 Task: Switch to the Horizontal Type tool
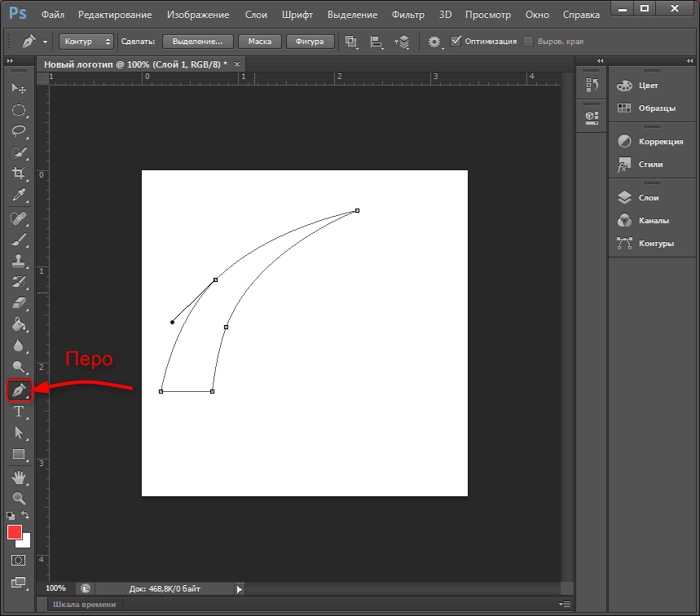tap(18, 411)
